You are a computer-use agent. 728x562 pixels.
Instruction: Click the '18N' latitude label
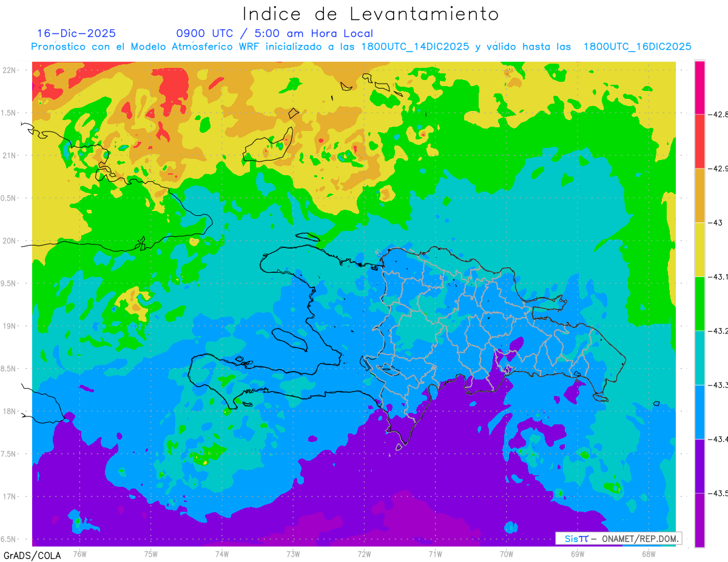(x=10, y=411)
